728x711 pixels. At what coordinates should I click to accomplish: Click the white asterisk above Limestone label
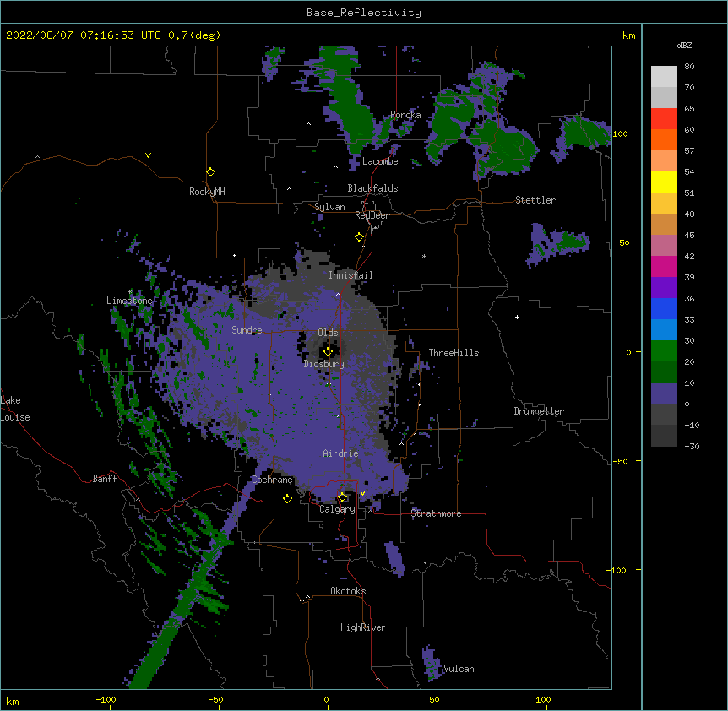(130, 292)
